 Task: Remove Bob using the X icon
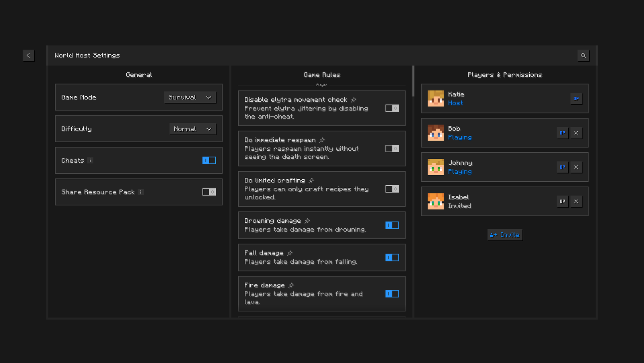[x=576, y=133]
